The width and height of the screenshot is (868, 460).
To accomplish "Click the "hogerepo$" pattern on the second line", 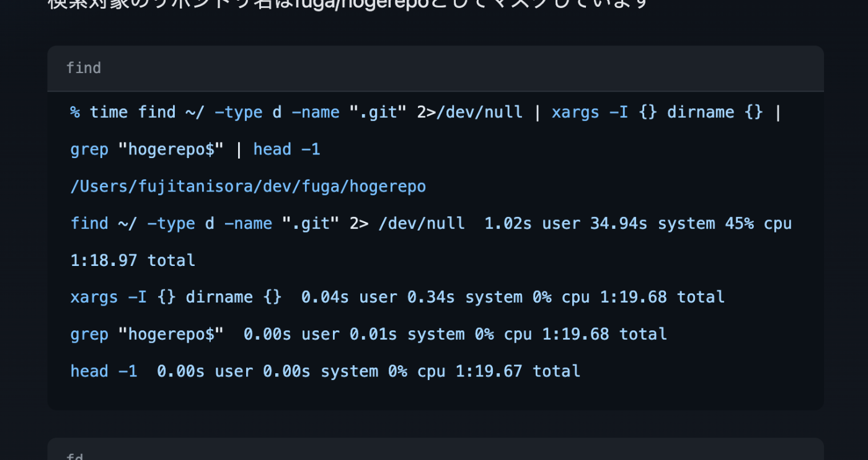I will click(170, 149).
